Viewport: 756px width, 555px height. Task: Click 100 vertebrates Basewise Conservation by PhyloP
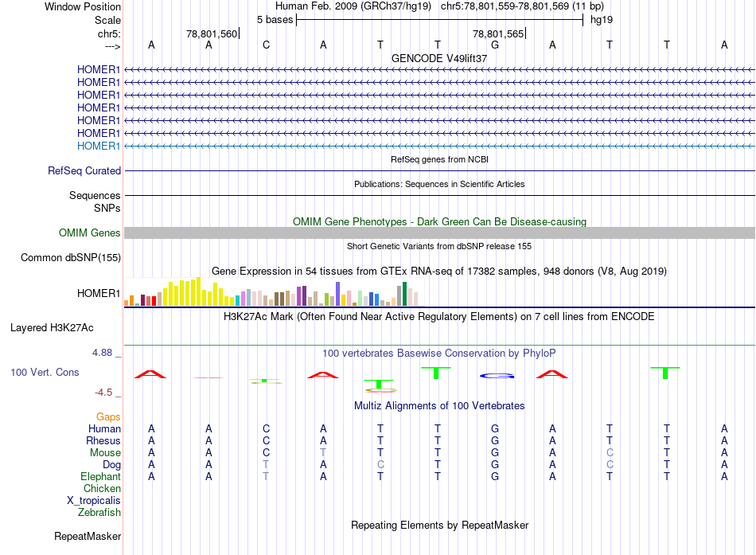439,354
